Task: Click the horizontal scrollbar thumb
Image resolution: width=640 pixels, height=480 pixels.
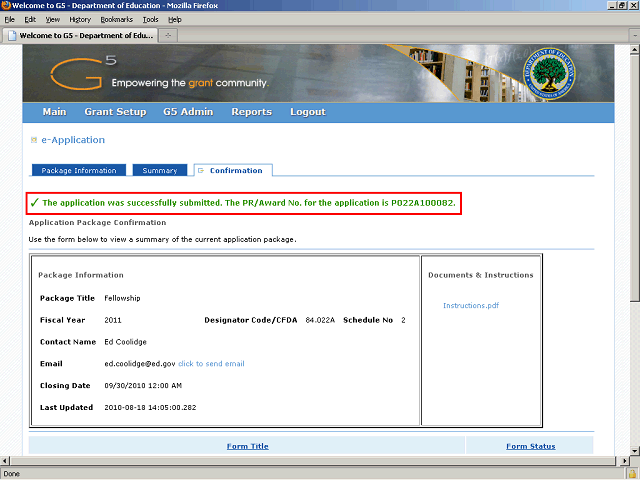Action: coord(313,461)
